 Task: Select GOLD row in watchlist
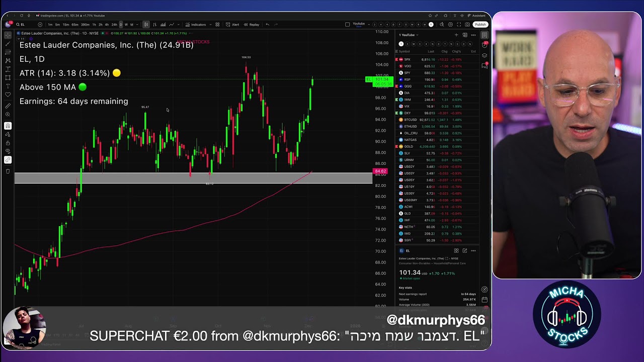point(437,146)
